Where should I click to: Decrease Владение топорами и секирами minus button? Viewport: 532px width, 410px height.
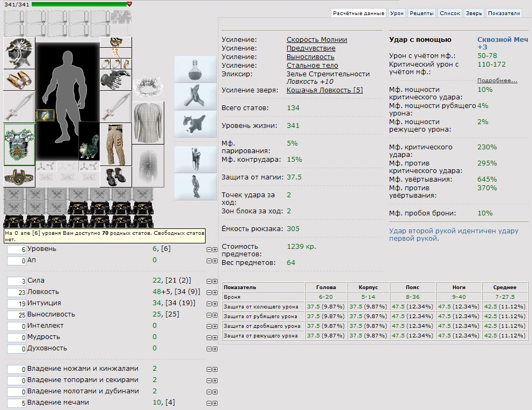tap(209, 381)
